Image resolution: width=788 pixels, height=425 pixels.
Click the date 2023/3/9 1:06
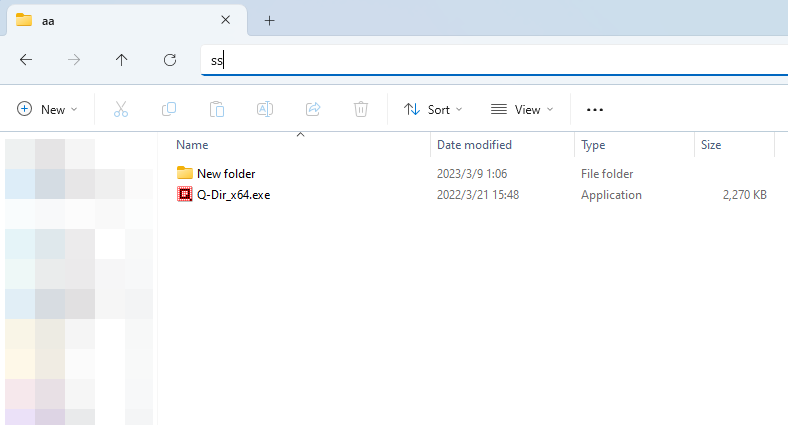pos(472,174)
